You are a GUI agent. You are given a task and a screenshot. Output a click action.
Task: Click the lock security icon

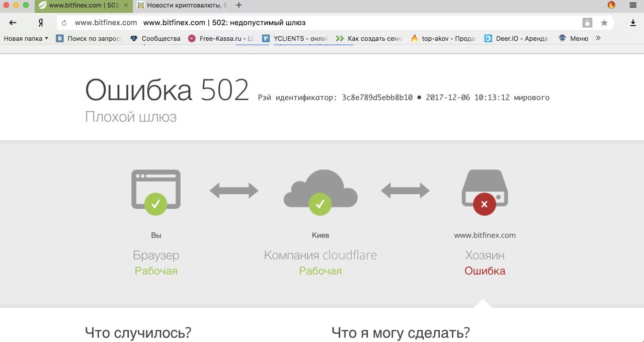click(587, 23)
